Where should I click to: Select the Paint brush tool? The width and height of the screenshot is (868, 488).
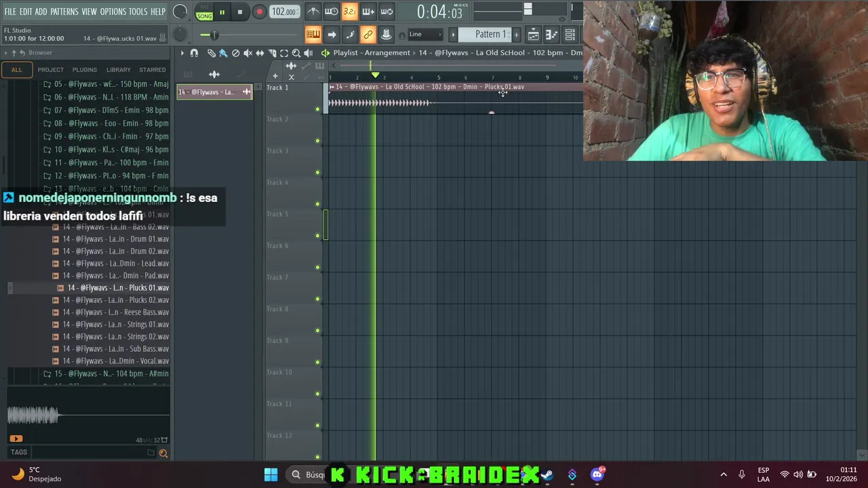[223, 53]
